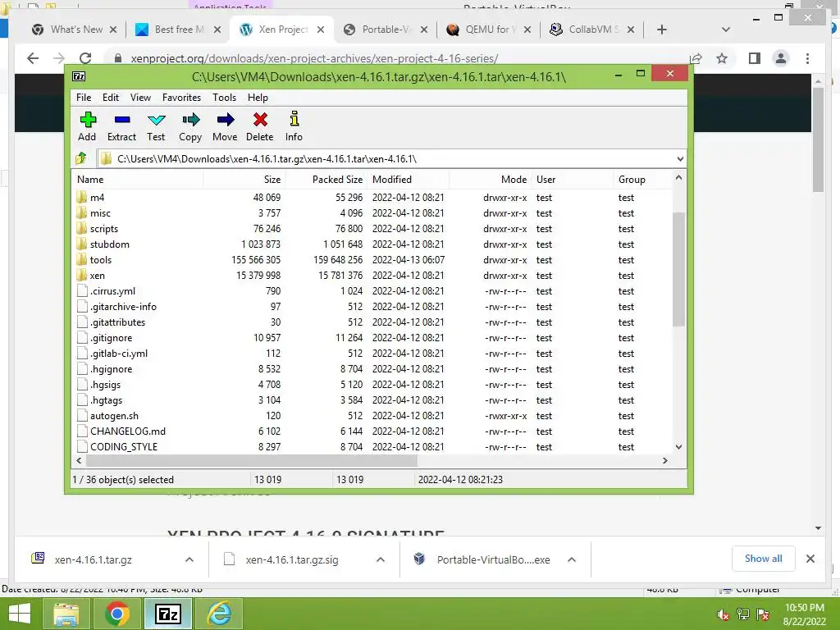Select the tools folder icon
The image size is (840, 630).
tap(81, 260)
